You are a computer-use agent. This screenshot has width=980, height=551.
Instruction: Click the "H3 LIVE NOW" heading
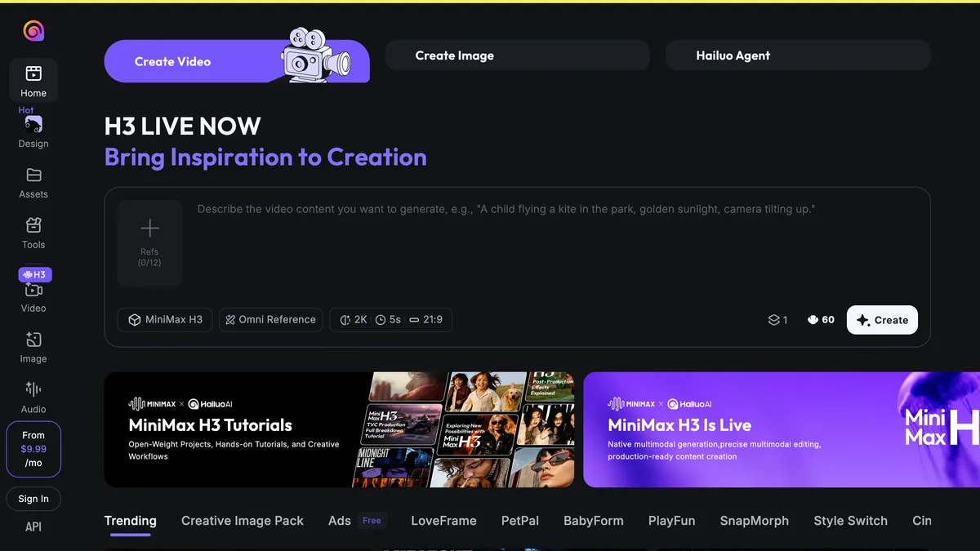(x=183, y=127)
